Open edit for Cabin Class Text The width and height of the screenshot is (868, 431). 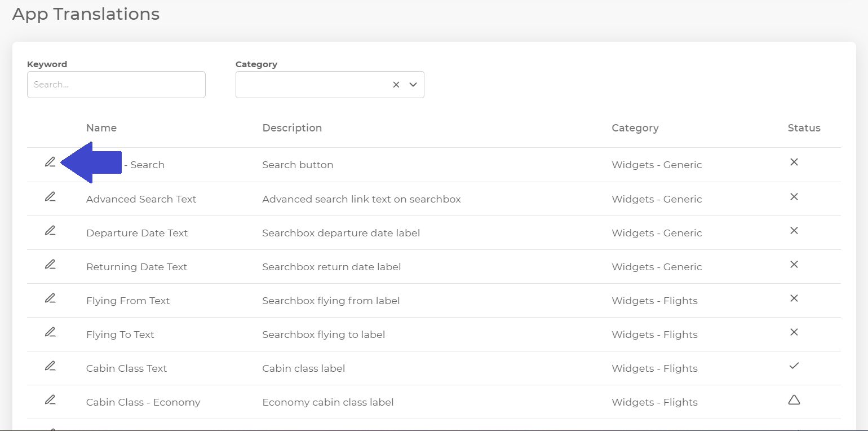pos(50,366)
